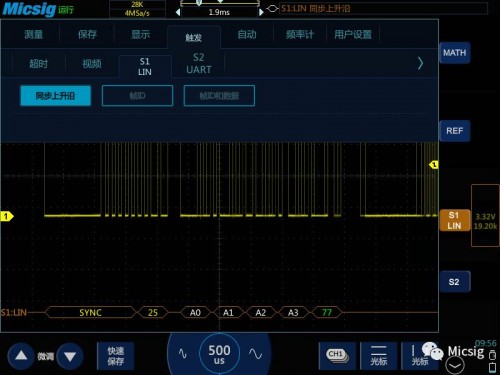Image resolution: width=500 pixels, height=375 pixels.
Task: Open the 频率计 (Frequency counter) tab
Action: (x=300, y=34)
